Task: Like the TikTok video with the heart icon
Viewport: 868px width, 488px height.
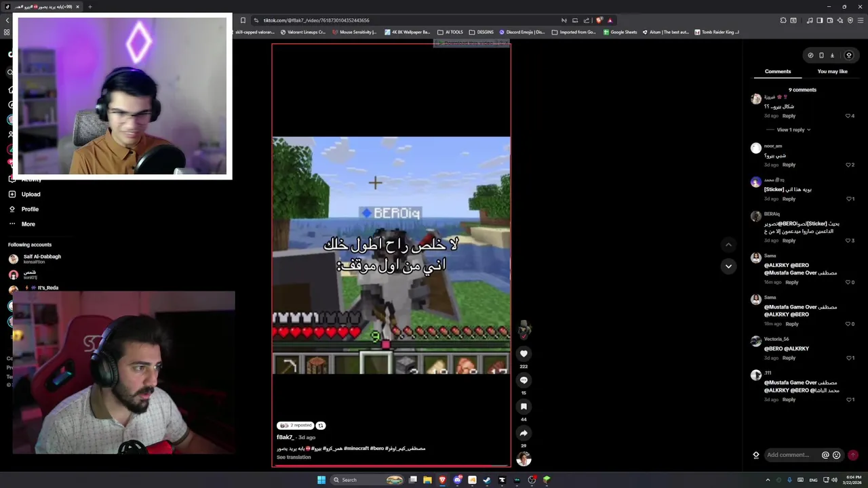Action: pyautogui.click(x=524, y=353)
